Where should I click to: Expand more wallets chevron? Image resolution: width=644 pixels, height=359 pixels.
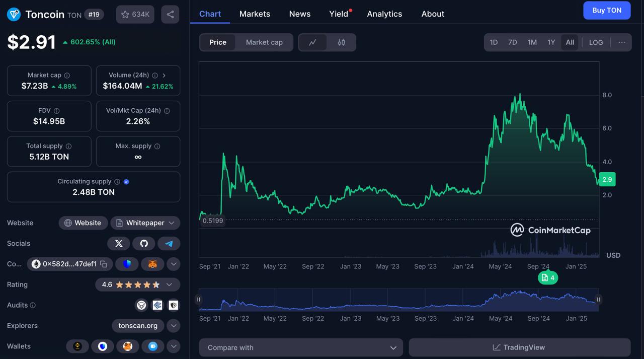(174, 346)
